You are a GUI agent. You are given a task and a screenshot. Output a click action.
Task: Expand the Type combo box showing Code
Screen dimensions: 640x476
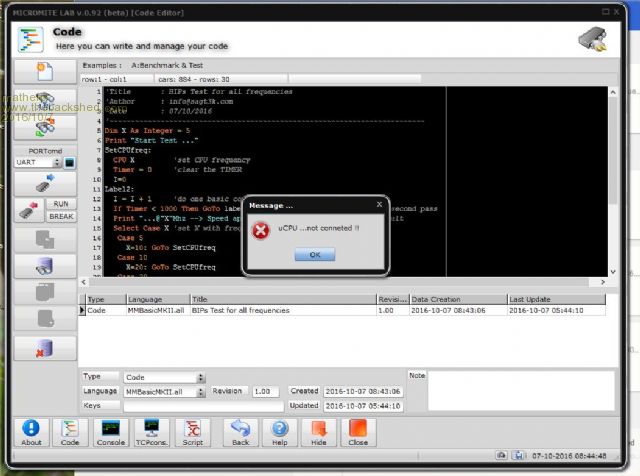pos(201,378)
